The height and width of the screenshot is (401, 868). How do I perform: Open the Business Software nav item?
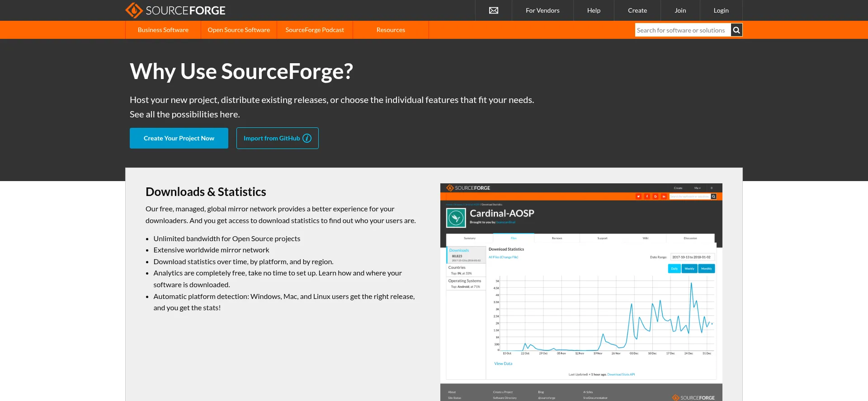[x=163, y=30]
